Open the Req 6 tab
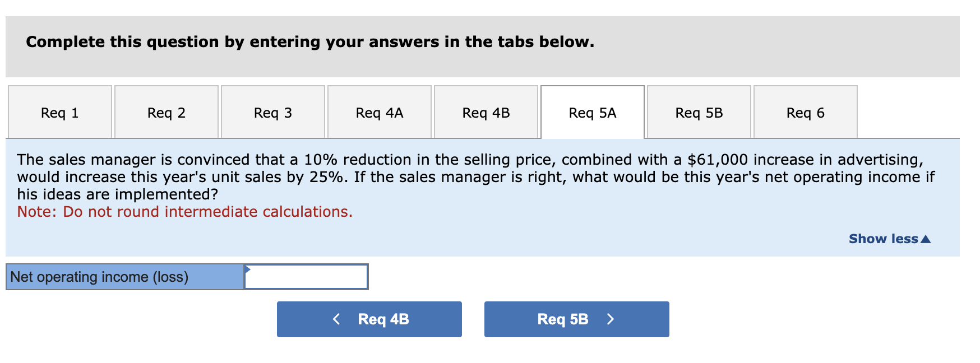This screenshot has height=363, width=980. coord(805,112)
